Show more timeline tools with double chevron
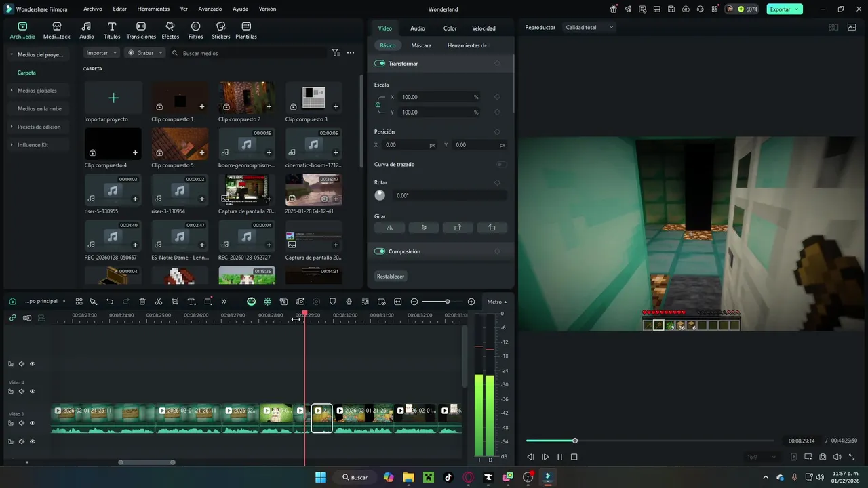Screen dimensions: 868x488 [x=224, y=302]
